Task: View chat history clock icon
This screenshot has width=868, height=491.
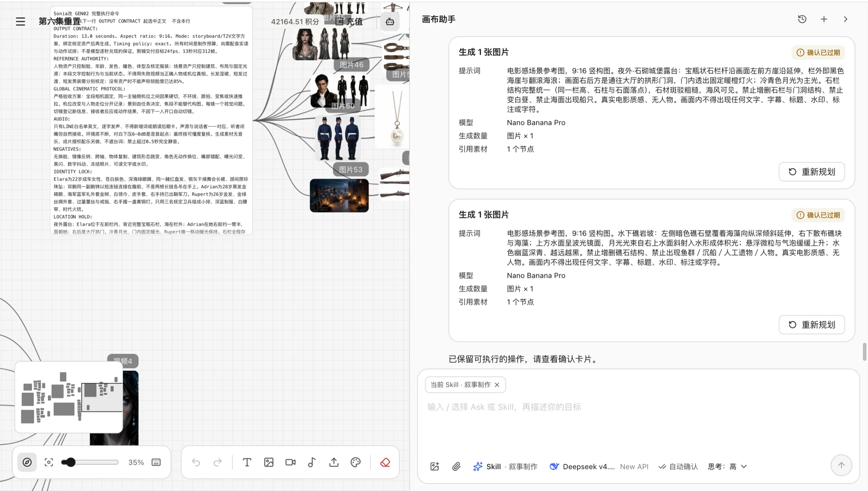Action: click(802, 19)
